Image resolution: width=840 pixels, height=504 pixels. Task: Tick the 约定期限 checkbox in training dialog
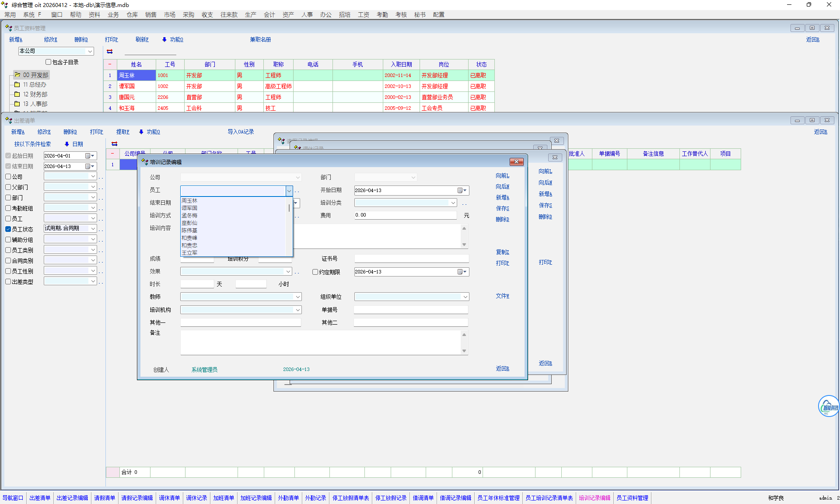[315, 272]
